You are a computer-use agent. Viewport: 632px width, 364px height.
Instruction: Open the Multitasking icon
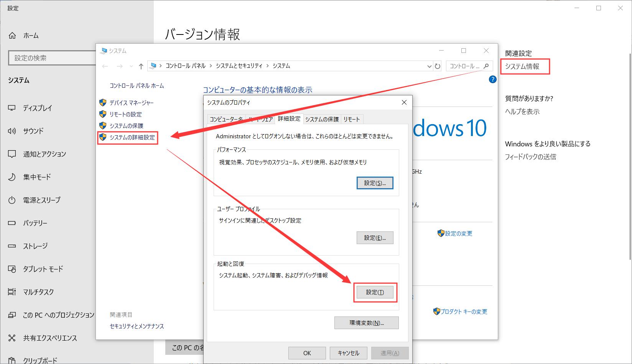[12, 292]
